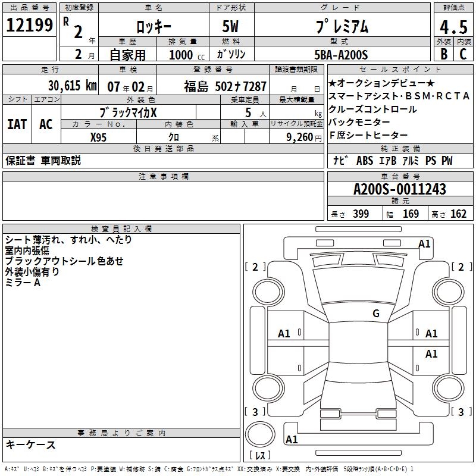The image size is (476, 476).
Task: Click the 4.5 evaluation score
Action: coord(453,27)
